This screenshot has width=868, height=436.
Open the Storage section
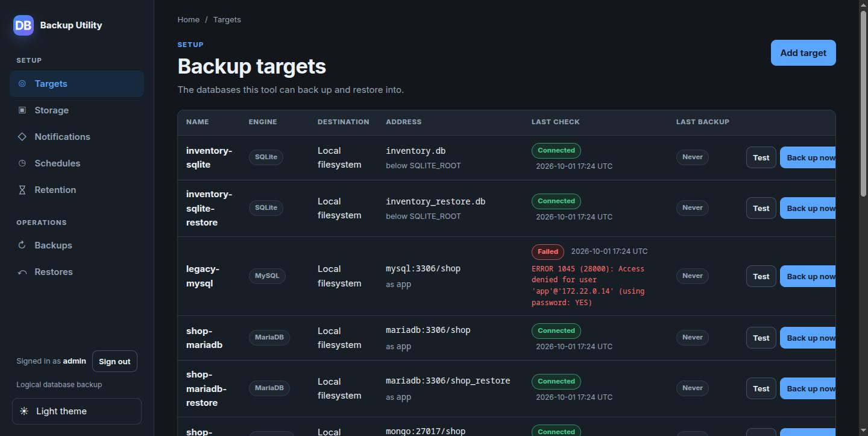click(77, 110)
